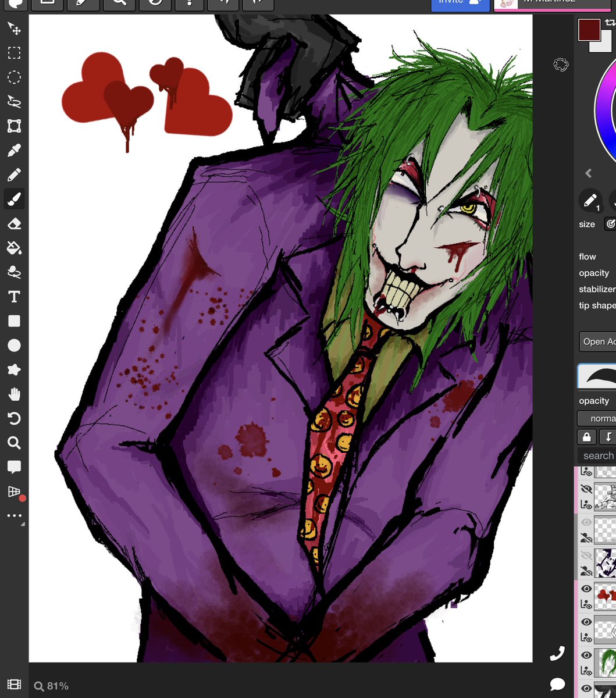Viewport: 616px width, 698px height.
Task: Toggle clipping mask arrow button
Action: [608, 437]
